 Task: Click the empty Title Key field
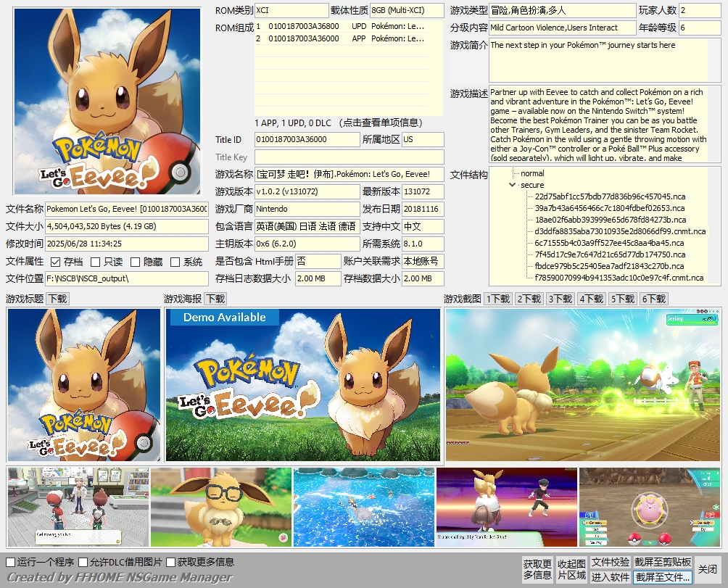(x=349, y=157)
